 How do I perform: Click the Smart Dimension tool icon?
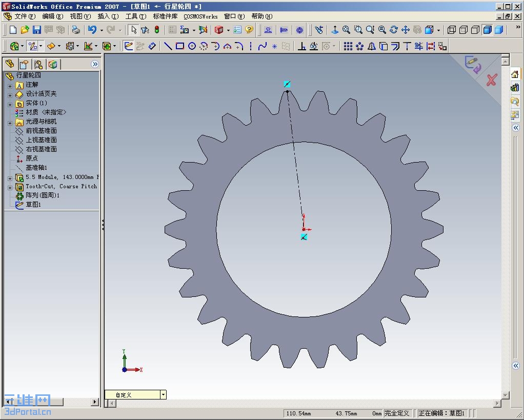152,46
